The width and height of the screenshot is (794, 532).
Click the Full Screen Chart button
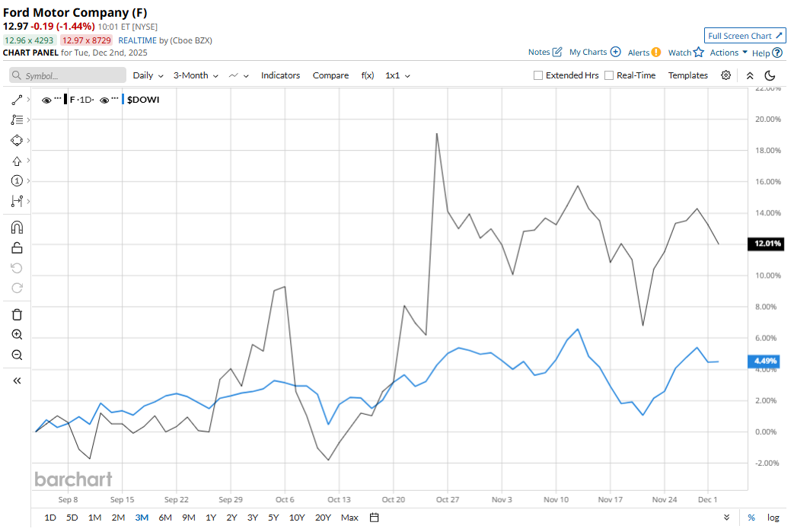[x=745, y=36]
